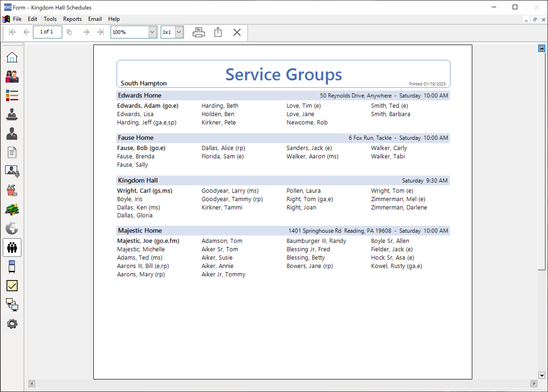Click the horizontal scrollbar right arrow
Viewport: 548px width, 392px height.
534,383
